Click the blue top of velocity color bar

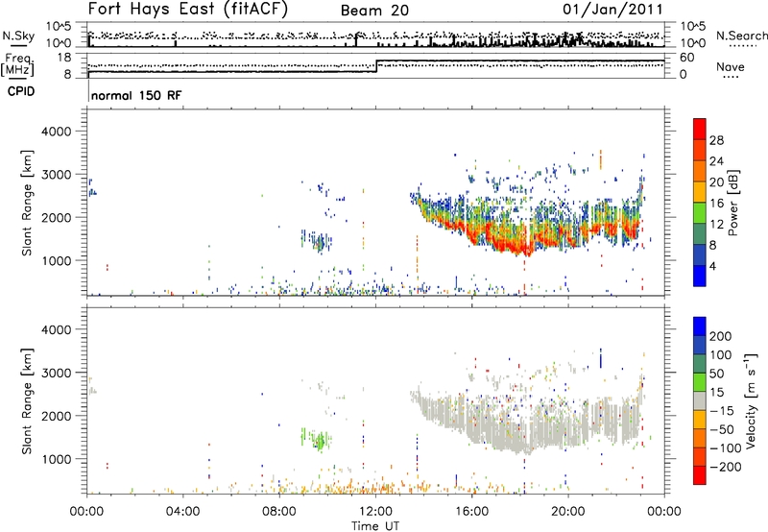pos(700,326)
